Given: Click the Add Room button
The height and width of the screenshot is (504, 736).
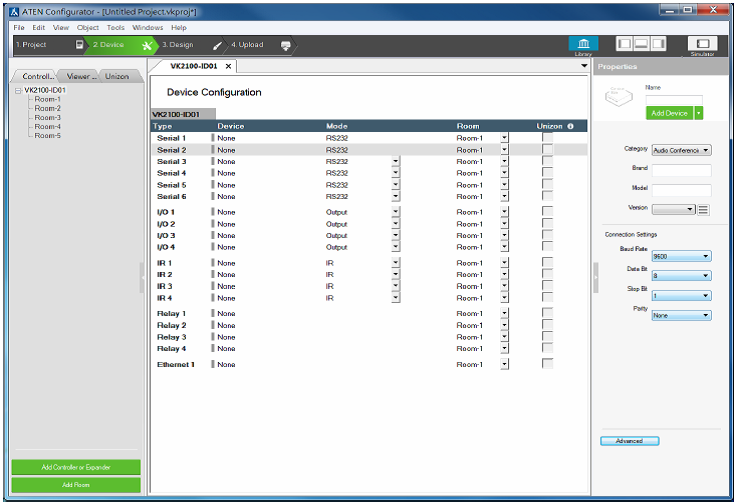Looking at the screenshot, I should [76, 485].
